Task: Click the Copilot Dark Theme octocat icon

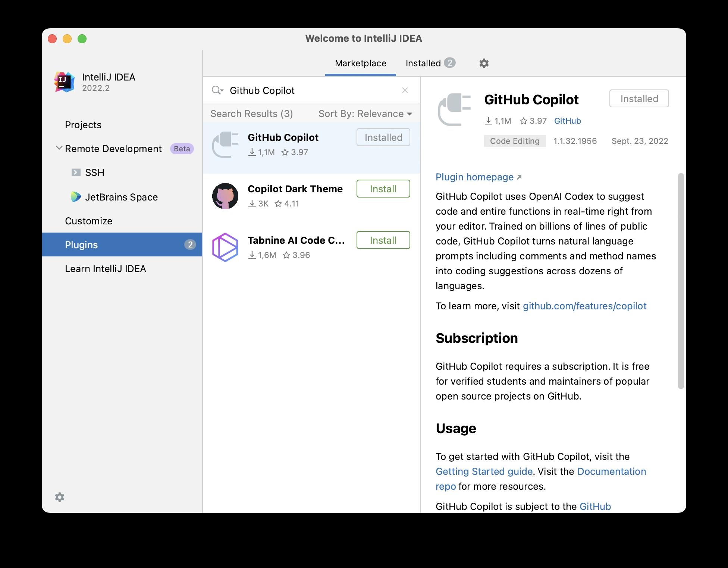Action: (225, 196)
